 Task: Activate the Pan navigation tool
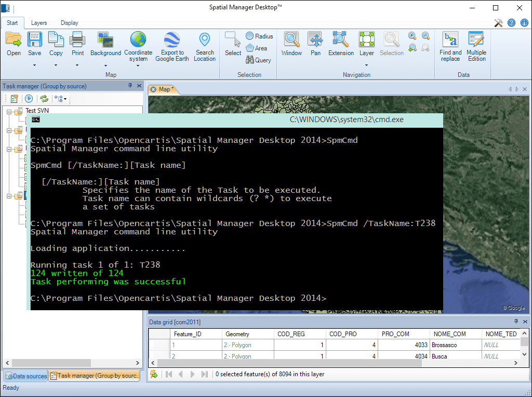(315, 39)
